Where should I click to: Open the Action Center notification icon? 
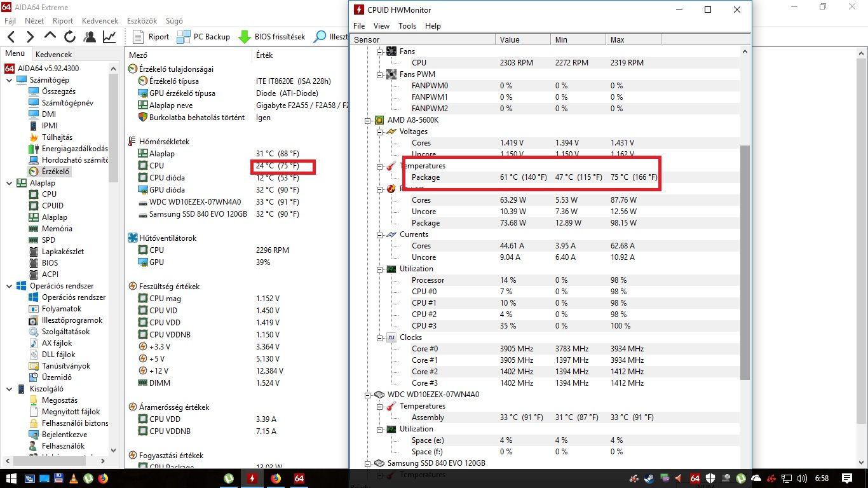point(847,478)
